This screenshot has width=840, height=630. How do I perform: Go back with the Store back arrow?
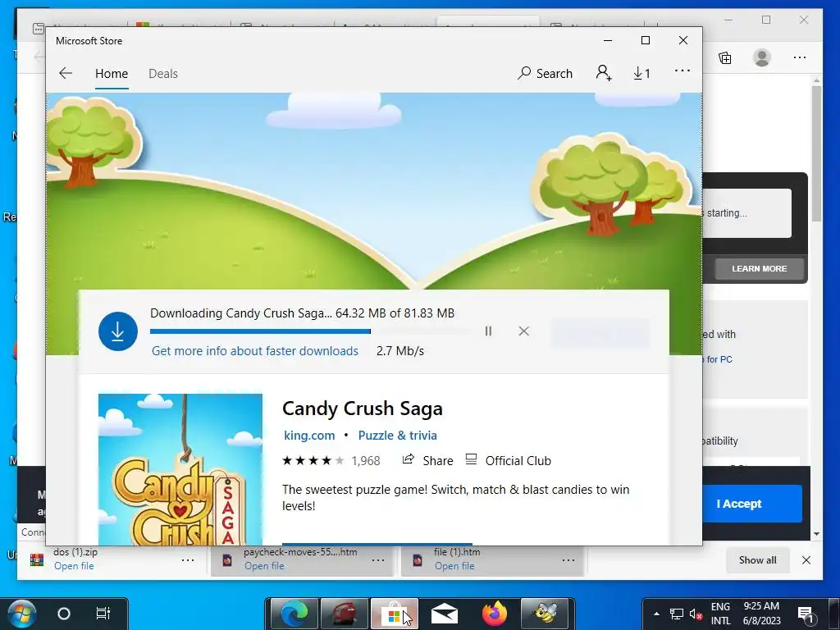coord(66,73)
